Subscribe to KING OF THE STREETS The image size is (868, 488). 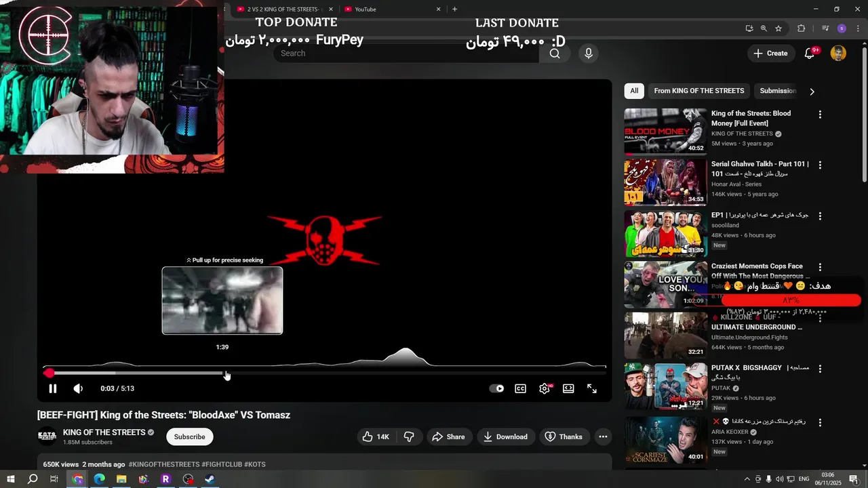pos(189,436)
